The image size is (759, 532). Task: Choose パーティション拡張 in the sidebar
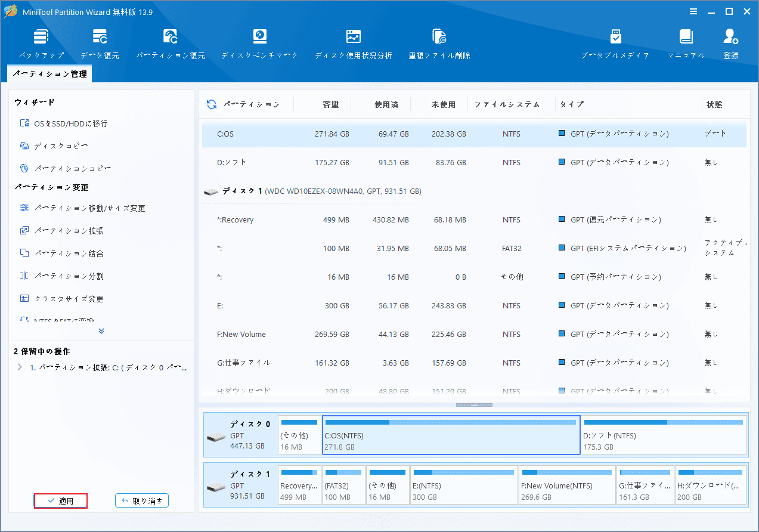[61, 231]
